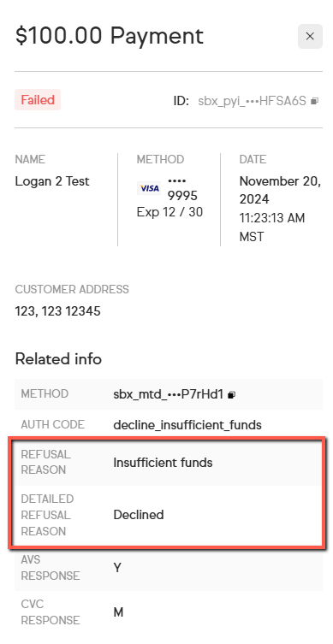333x644 pixels.
Task: Click the AVS response value Y
Action: tap(117, 568)
